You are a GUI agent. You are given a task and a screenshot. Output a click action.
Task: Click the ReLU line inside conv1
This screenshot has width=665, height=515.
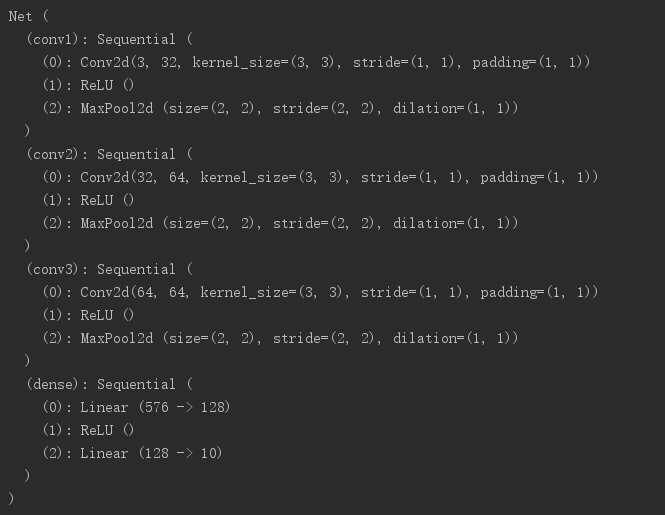pos(88,85)
